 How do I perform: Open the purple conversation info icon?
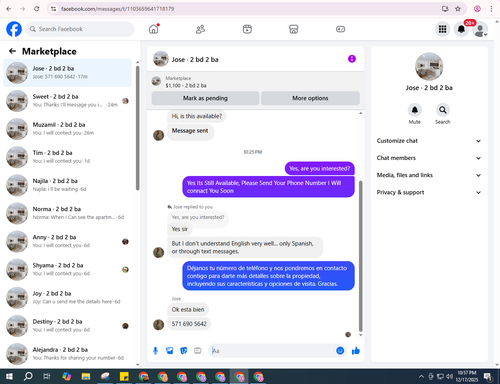pyautogui.click(x=352, y=59)
